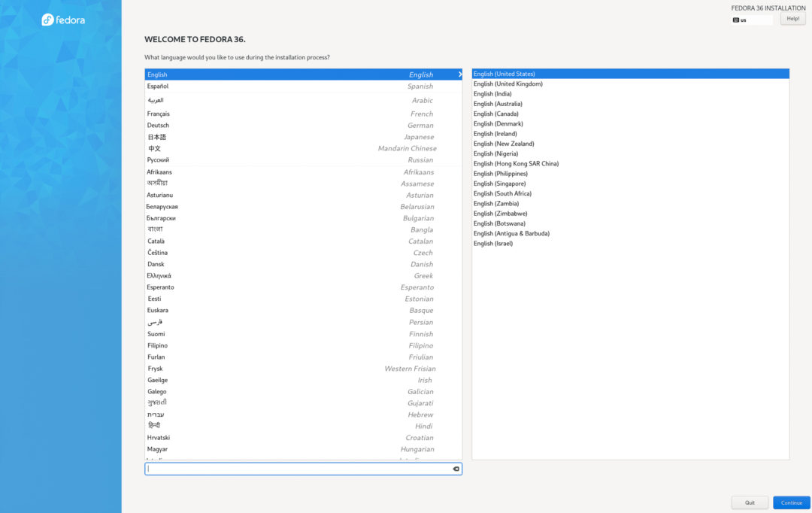This screenshot has height=513, width=812.
Task: Pick English (New Zealand) locale
Action: [630, 144]
